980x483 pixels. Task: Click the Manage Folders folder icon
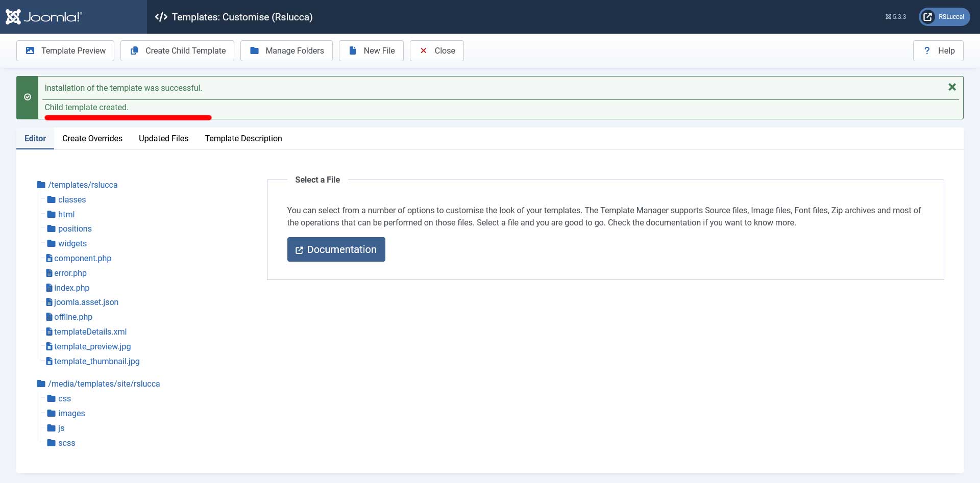click(x=254, y=50)
